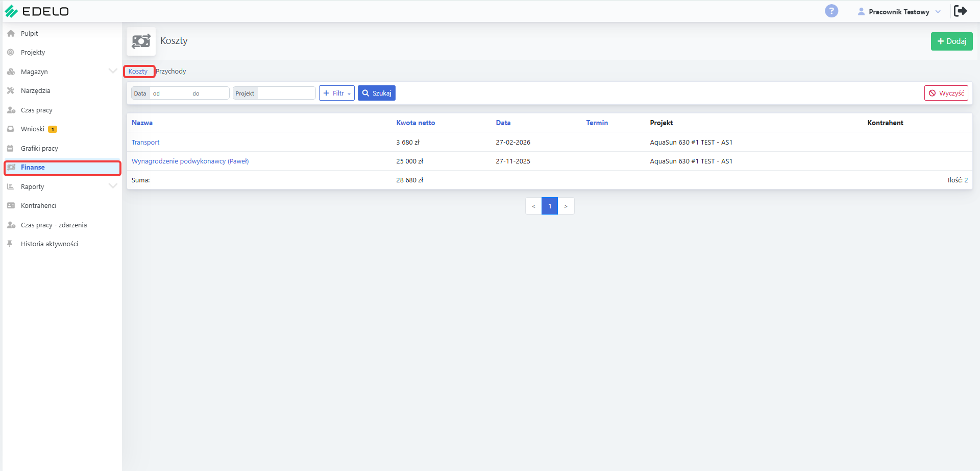Viewport: 980px width, 471px height.
Task: Switch to the Przychody tab
Action: coord(170,71)
